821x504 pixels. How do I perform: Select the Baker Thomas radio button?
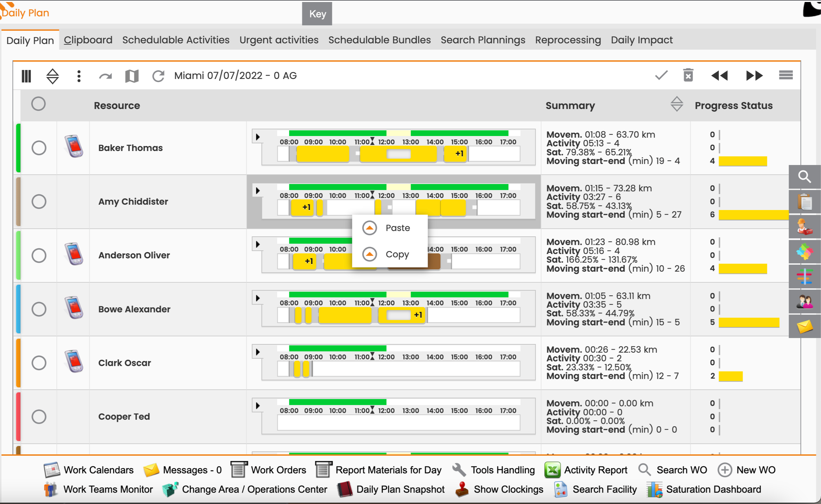39,148
